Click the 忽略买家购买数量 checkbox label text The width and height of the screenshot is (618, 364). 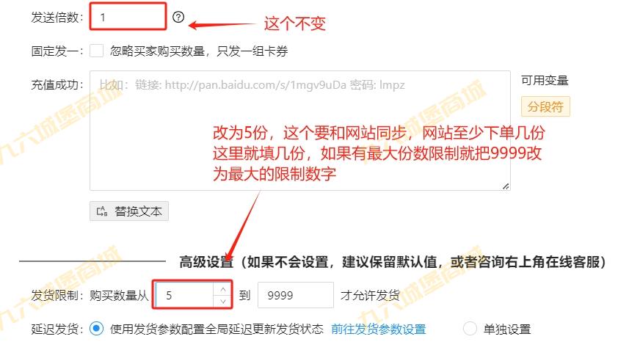199,51
